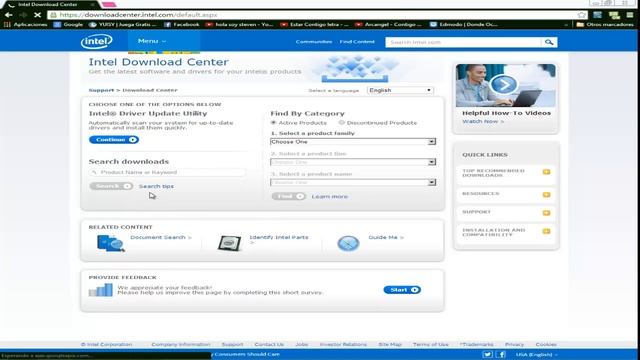This screenshot has height=360, width=640.
Task: Select the Active Products radio button
Action: (273, 122)
